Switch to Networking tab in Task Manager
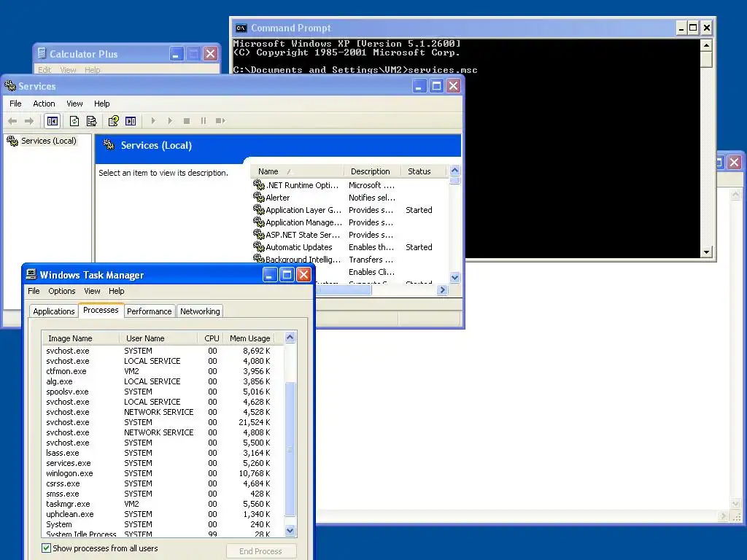 coord(200,311)
